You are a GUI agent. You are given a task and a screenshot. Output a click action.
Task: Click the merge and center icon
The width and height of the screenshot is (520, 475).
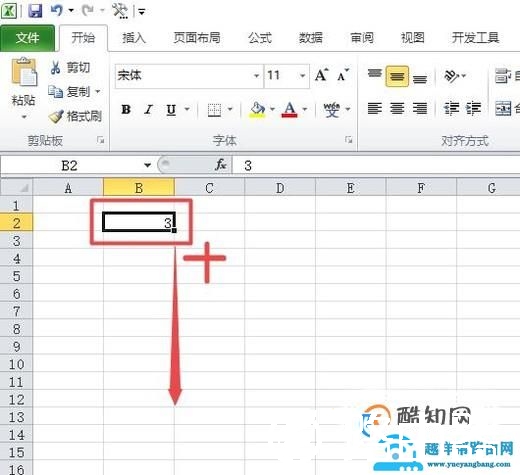click(x=503, y=108)
